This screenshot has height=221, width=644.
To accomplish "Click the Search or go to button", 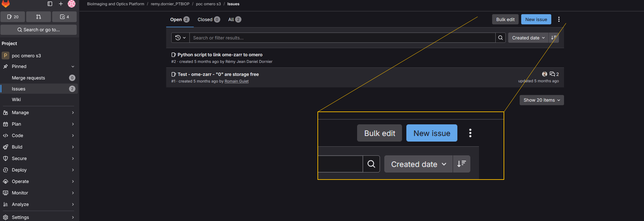I will tap(39, 30).
